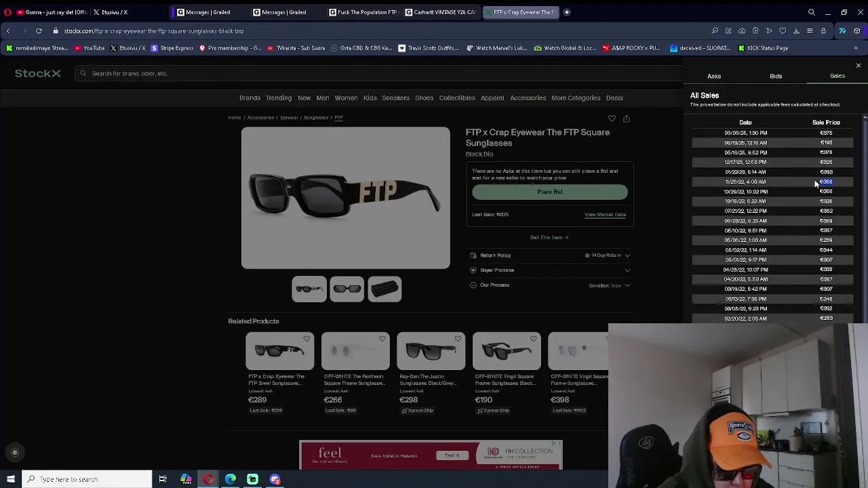Open the search tabs magnifier icon
This screenshot has width=868, height=488.
(811, 12)
